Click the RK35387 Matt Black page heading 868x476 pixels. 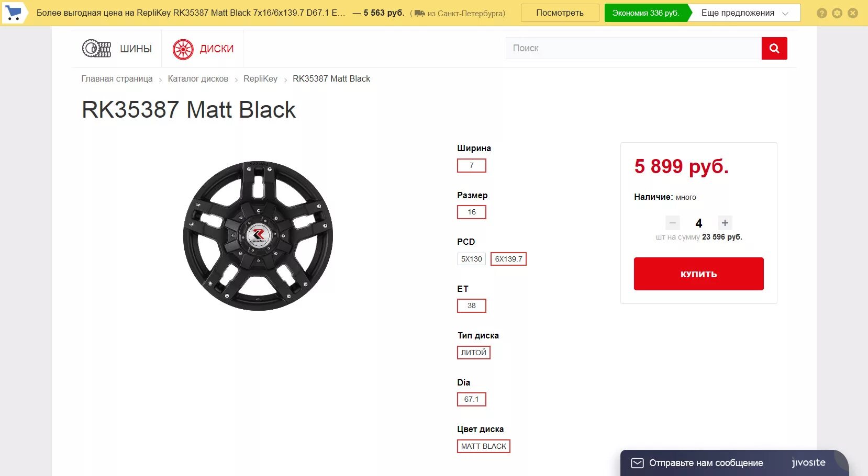point(189,110)
